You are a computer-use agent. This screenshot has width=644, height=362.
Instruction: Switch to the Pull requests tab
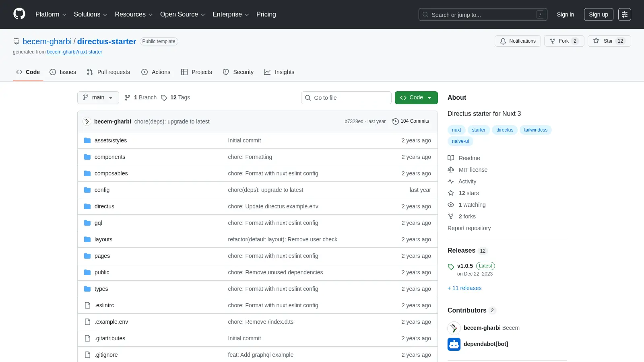coord(108,72)
